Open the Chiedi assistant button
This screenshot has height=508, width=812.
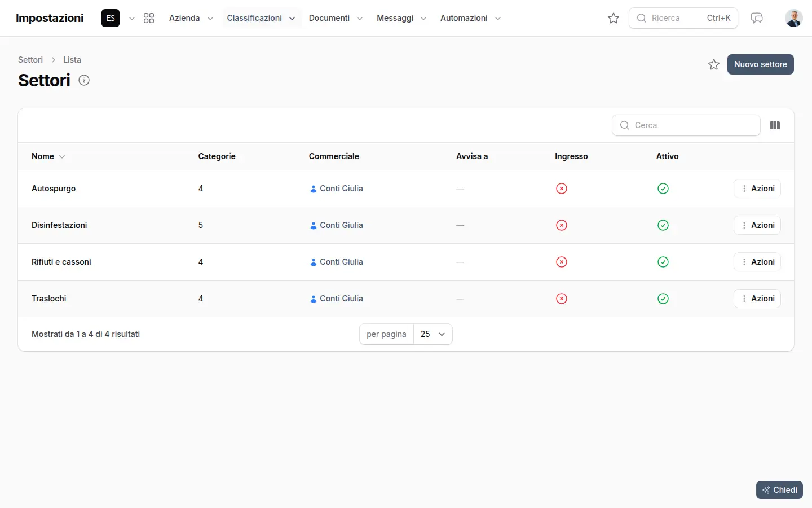tap(779, 490)
